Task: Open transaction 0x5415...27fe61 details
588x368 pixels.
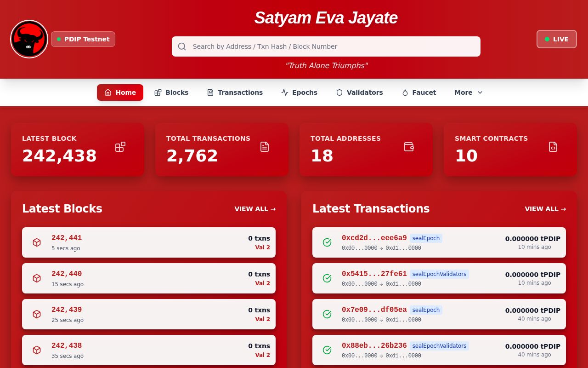Action: point(374,274)
